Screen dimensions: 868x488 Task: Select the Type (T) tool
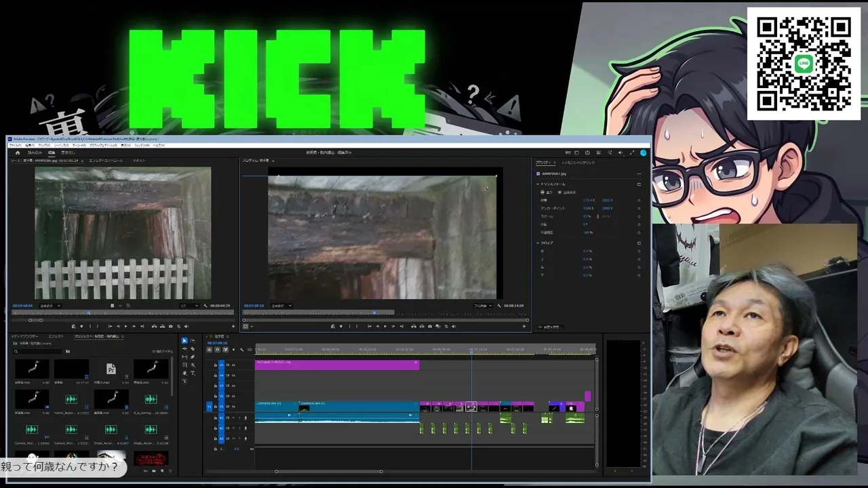pyautogui.click(x=193, y=373)
